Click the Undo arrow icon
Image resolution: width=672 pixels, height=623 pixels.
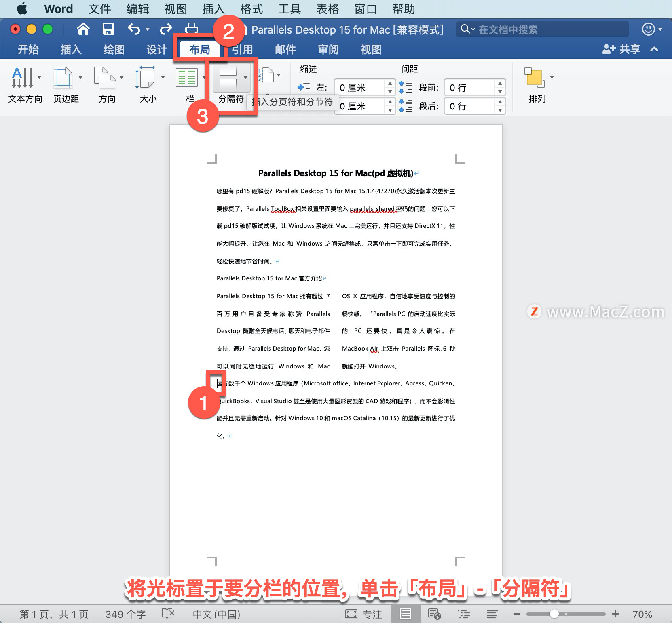tap(134, 29)
